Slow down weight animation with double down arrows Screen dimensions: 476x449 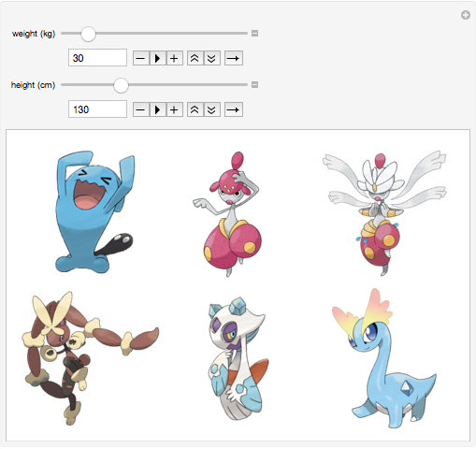pyautogui.click(x=212, y=58)
